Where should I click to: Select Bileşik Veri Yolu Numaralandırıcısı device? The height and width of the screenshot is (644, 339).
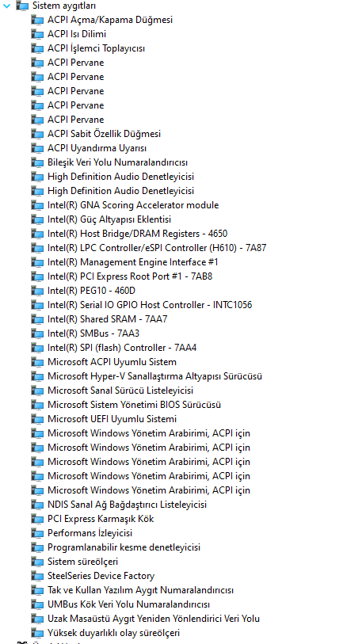coord(117,162)
